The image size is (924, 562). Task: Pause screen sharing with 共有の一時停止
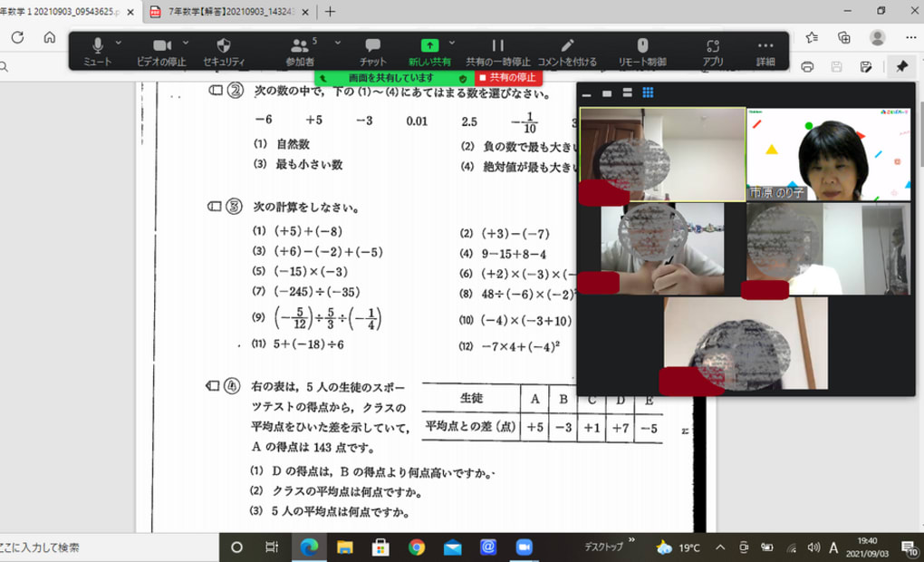coord(499,44)
